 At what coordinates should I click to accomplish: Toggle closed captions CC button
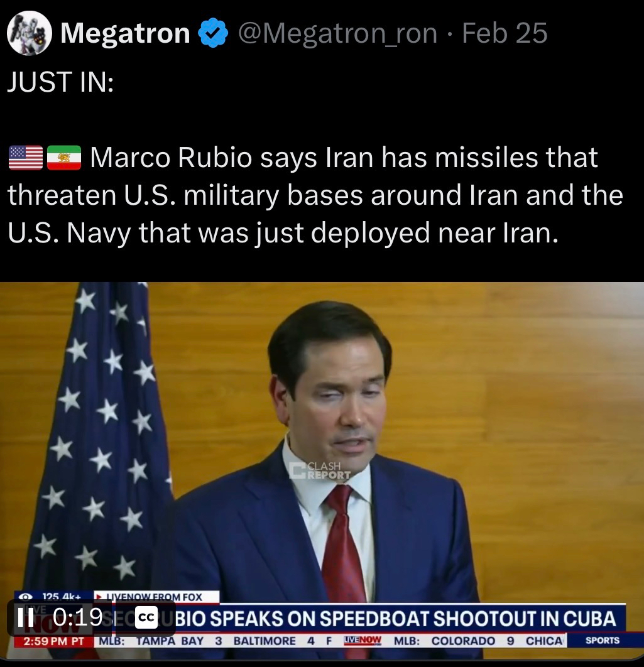146,617
